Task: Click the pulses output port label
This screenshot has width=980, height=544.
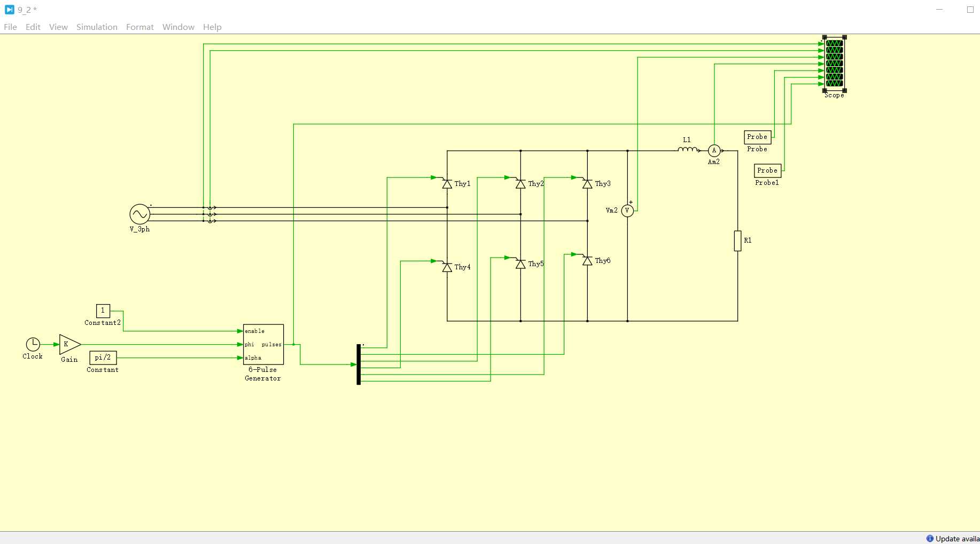Action: click(x=271, y=345)
